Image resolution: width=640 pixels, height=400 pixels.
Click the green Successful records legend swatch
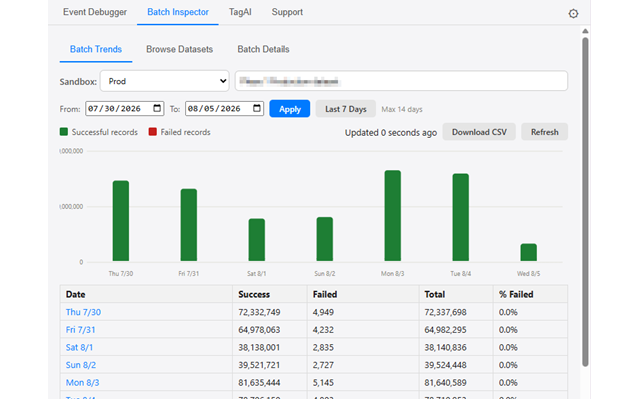pyautogui.click(x=64, y=131)
